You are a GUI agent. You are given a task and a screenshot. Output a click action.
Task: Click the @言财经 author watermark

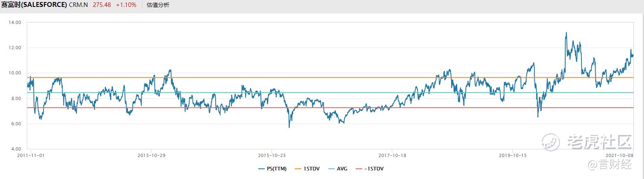pos(611,165)
